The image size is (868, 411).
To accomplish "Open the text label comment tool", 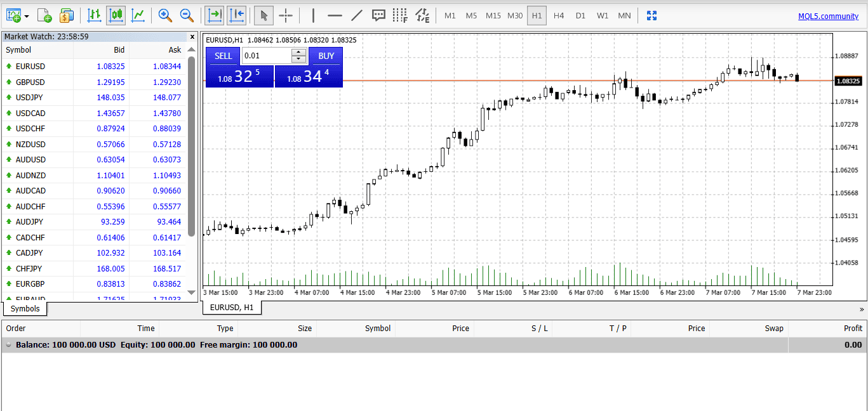I will (x=378, y=15).
